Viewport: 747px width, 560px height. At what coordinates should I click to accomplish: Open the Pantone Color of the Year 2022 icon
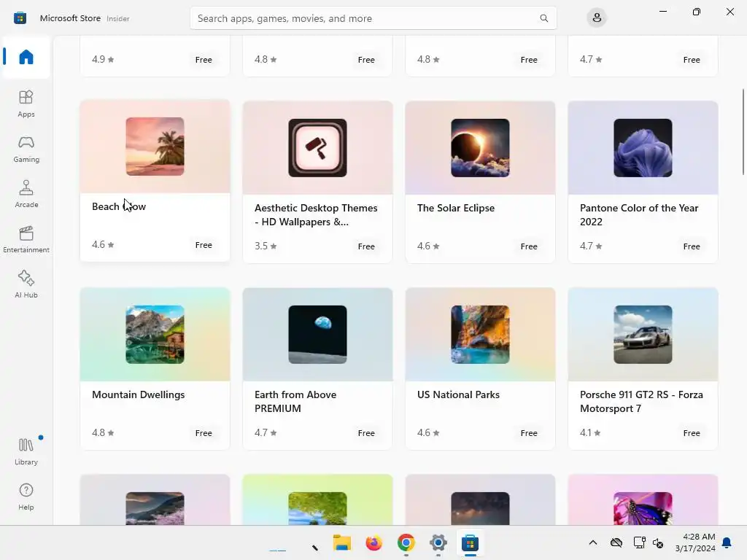(x=643, y=147)
